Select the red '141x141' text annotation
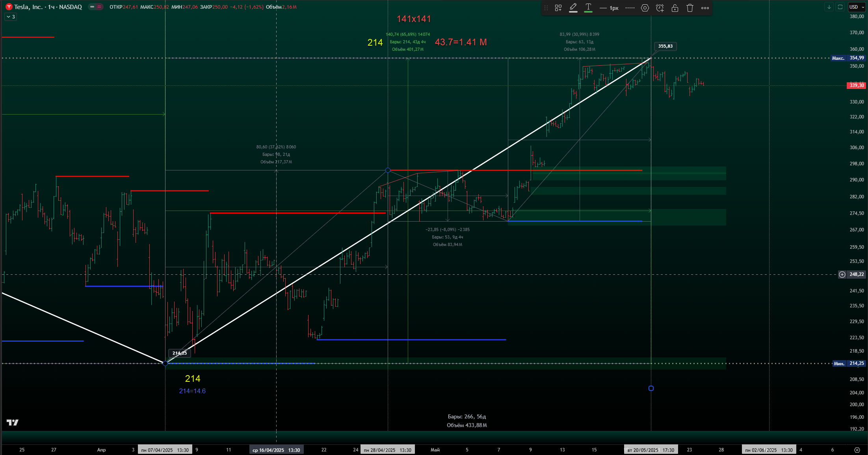Screen dimensions: 868x455 (414, 19)
